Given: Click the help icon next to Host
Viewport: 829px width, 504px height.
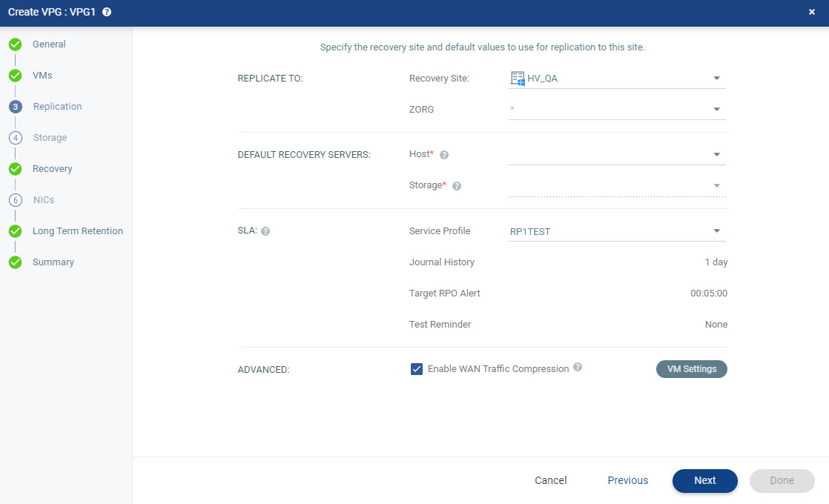Looking at the screenshot, I should click(444, 155).
